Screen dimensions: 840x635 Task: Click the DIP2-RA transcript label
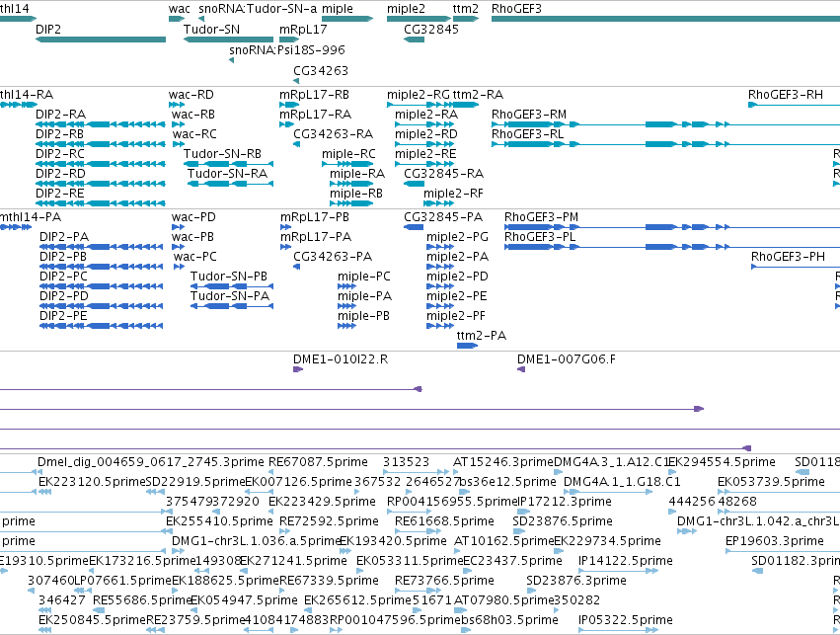[x=60, y=115]
